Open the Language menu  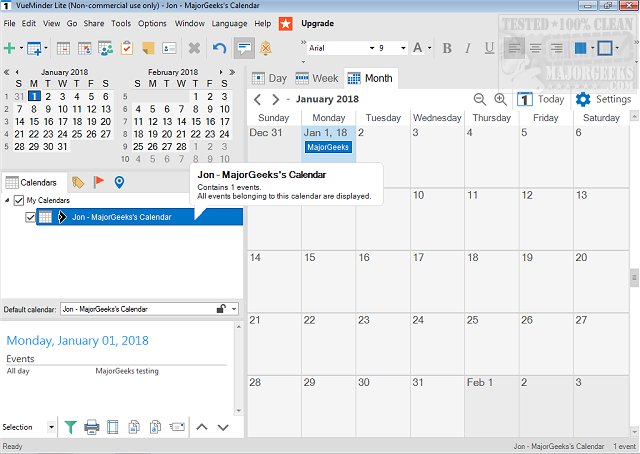pyautogui.click(x=229, y=23)
